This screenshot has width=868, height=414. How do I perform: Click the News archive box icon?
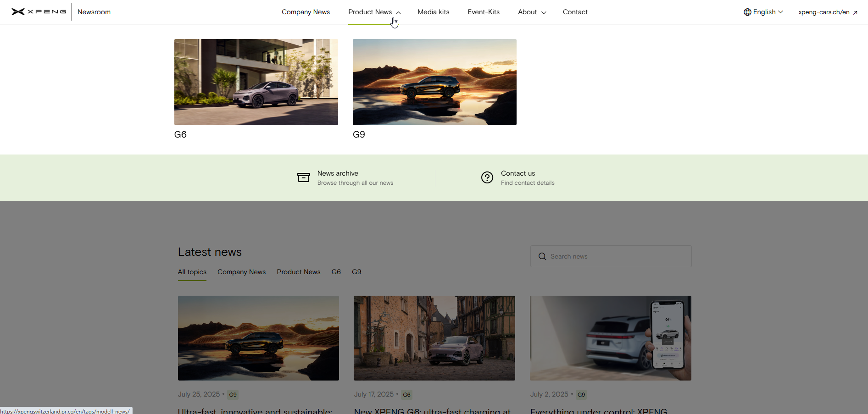(x=303, y=177)
